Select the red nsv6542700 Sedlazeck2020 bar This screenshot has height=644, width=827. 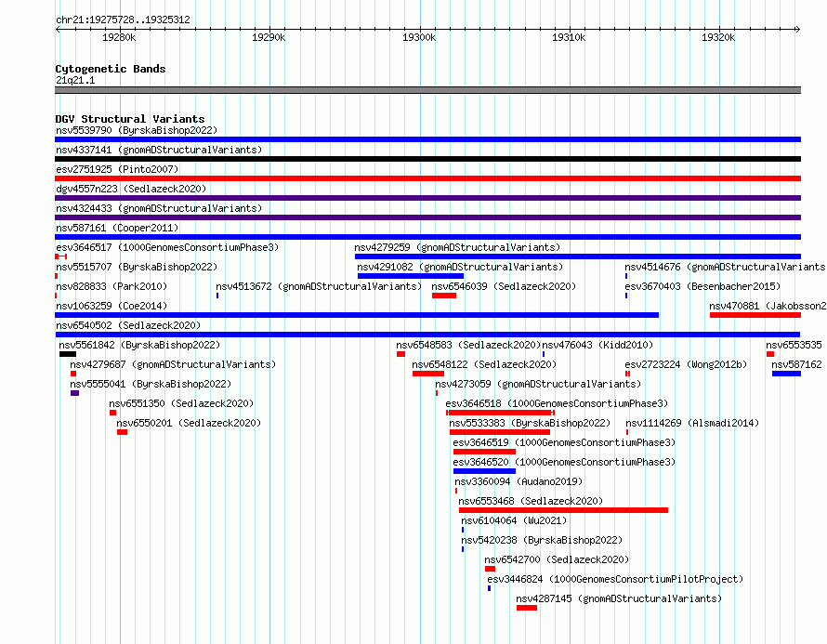coord(490,569)
